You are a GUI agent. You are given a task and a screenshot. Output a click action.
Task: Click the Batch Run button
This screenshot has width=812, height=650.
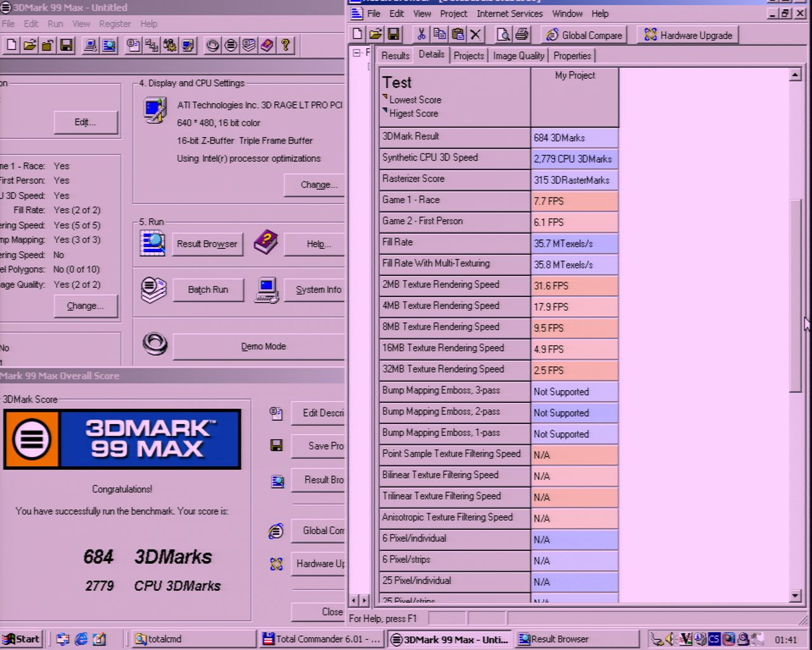point(207,289)
